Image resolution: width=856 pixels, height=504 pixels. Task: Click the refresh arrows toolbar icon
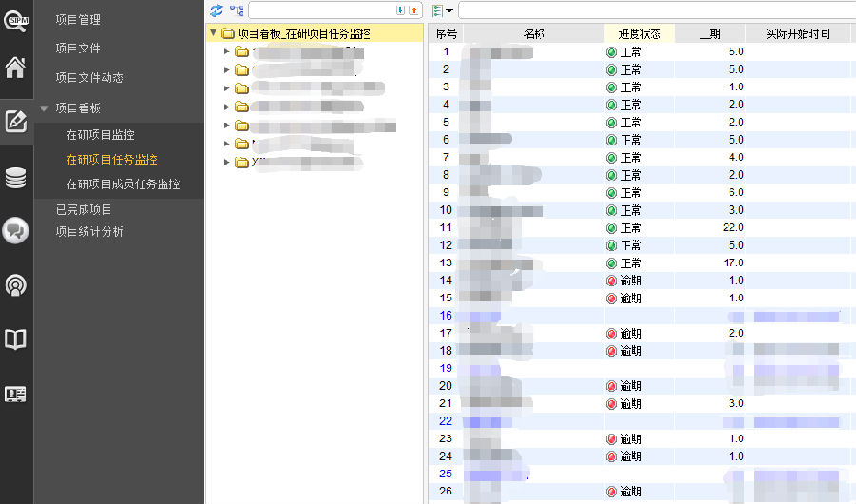216,10
